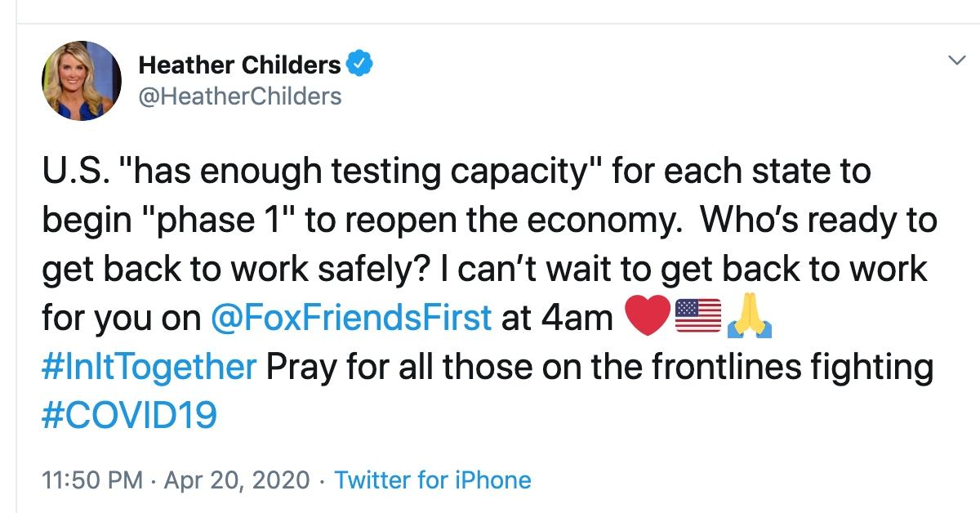Screen dimensions: 980x513
Task: Open the @FoxFriendsFirst mention
Action: [351, 319]
